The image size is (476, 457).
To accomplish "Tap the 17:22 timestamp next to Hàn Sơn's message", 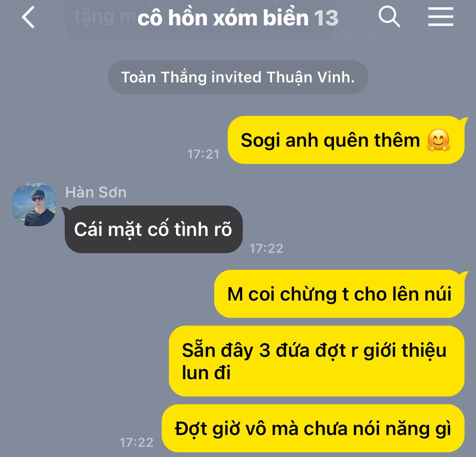I will tap(266, 249).
